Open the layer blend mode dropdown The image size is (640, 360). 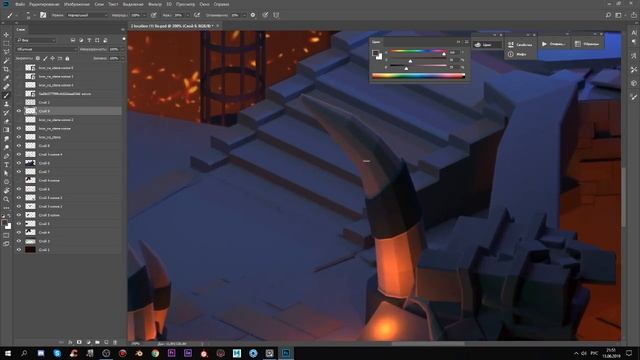coord(46,49)
